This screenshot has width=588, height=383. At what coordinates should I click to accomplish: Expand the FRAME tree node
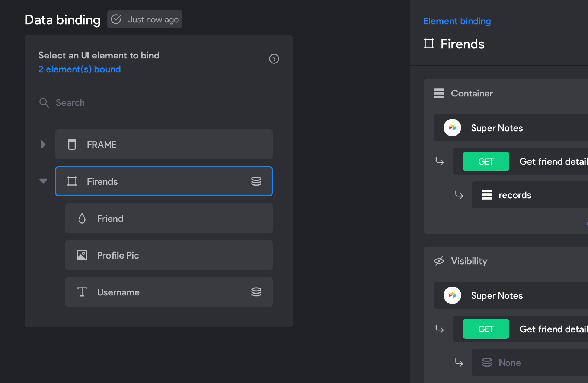pos(43,145)
